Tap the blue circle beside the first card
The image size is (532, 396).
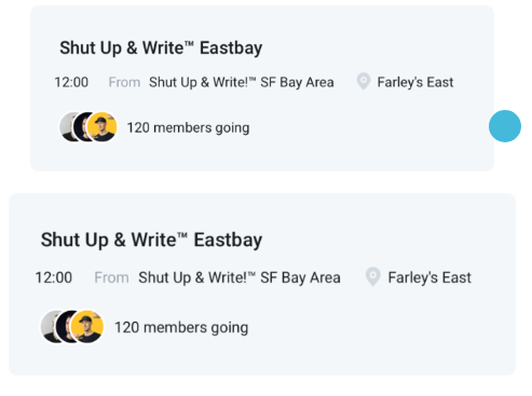click(504, 126)
